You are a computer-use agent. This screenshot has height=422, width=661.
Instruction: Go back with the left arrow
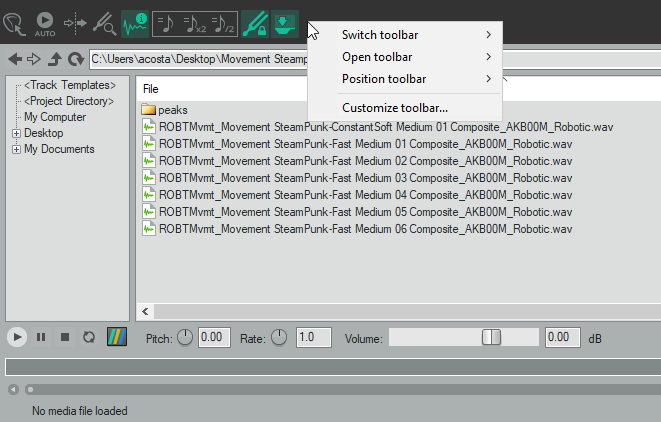pyautogui.click(x=15, y=59)
